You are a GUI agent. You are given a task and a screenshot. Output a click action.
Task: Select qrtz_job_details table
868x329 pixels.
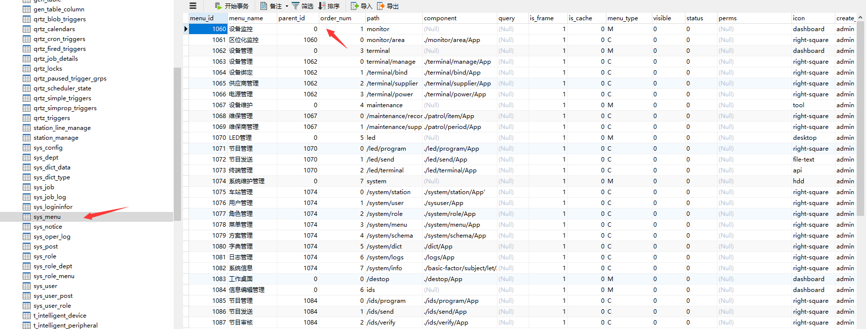(56, 59)
